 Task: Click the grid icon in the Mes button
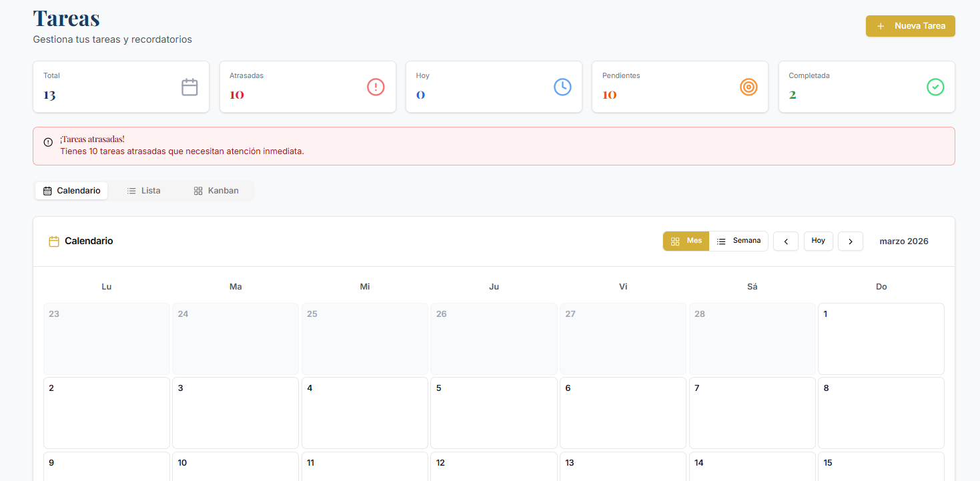(x=675, y=242)
